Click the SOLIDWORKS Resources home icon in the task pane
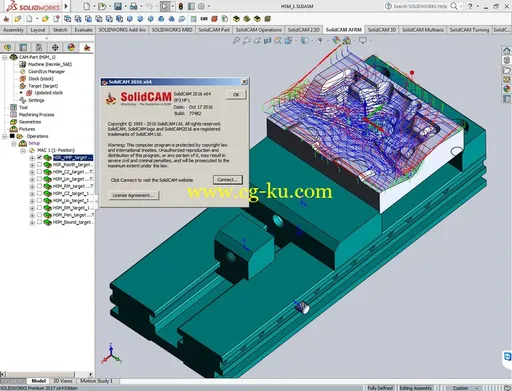Viewport: 512px width, 391px height. pyautogui.click(x=506, y=51)
